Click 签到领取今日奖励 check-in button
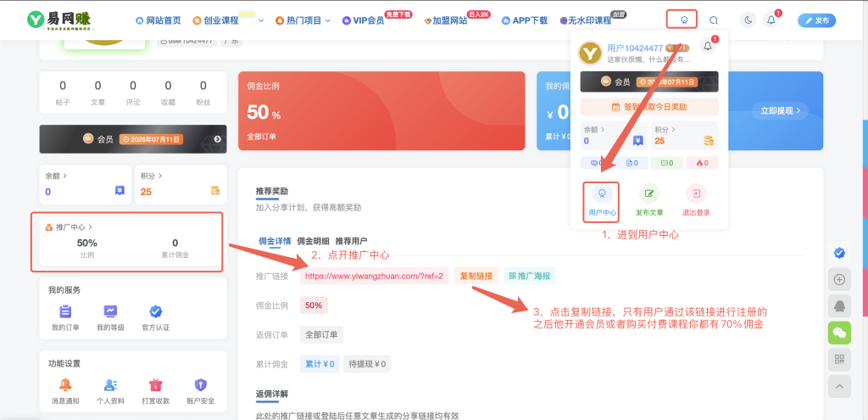This screenshot has width=868, height=420. coord(649,107)
